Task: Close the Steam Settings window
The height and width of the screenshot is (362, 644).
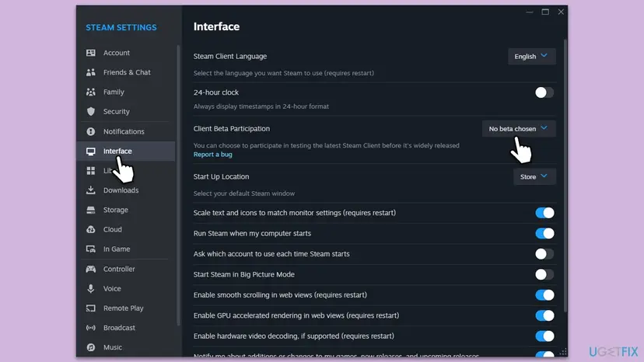Action: tap(561, 12)
